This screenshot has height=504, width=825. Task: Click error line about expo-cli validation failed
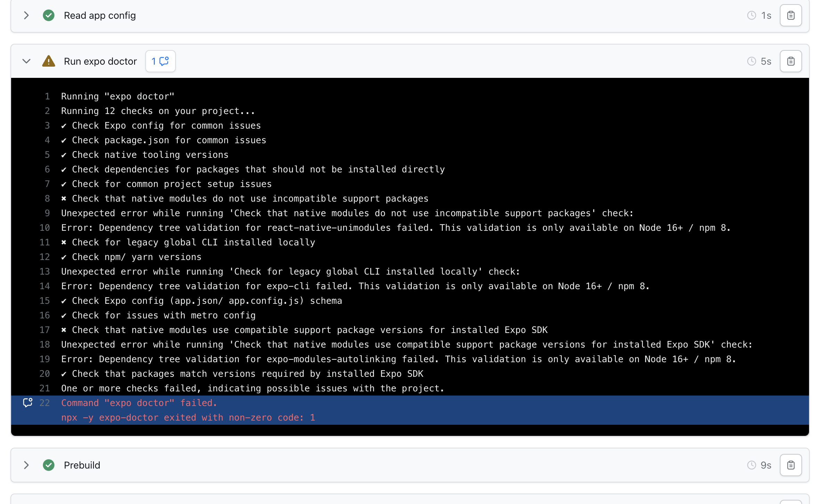[x=355, y=286]
